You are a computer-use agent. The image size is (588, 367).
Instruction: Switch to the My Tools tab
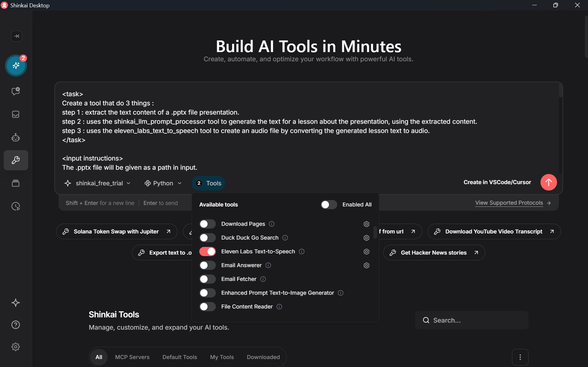(222, 357)
